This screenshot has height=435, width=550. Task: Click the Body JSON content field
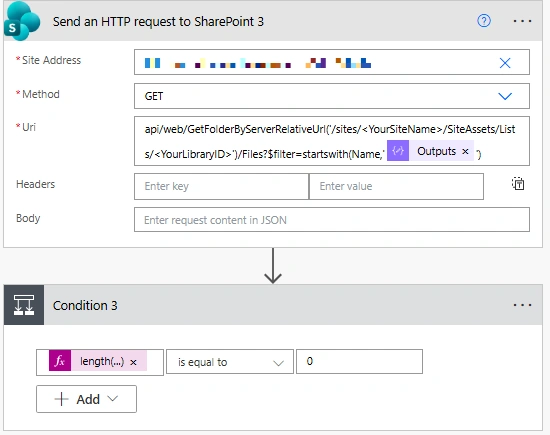[331, 220]
